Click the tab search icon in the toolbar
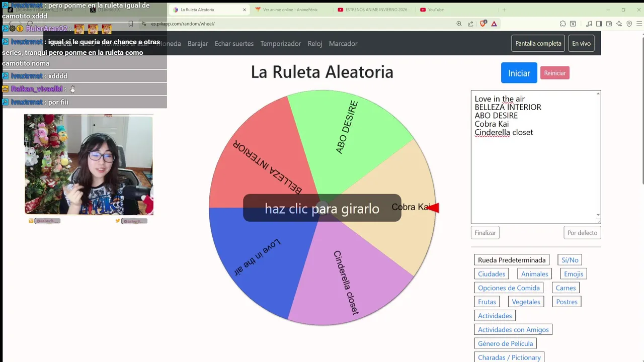 573,24
